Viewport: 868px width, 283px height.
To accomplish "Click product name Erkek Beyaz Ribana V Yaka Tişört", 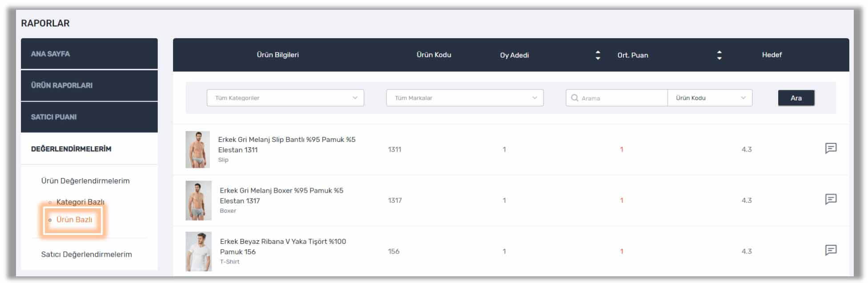I will 283,247.
